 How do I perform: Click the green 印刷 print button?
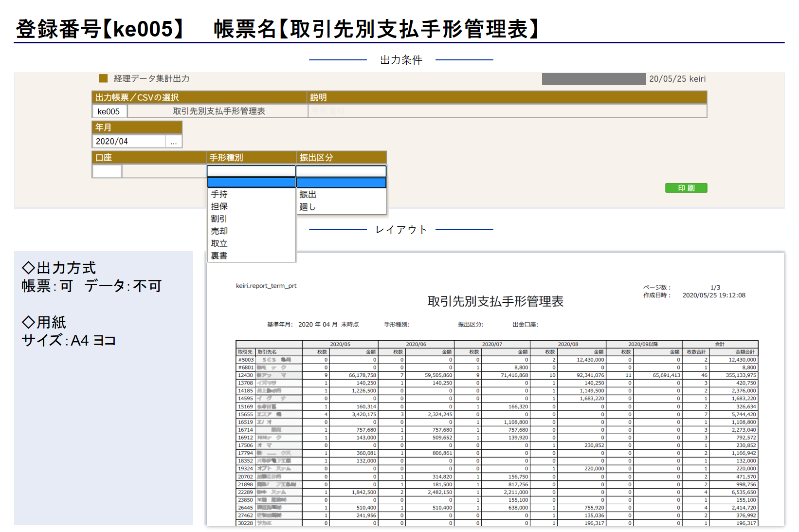click(686, 188)
